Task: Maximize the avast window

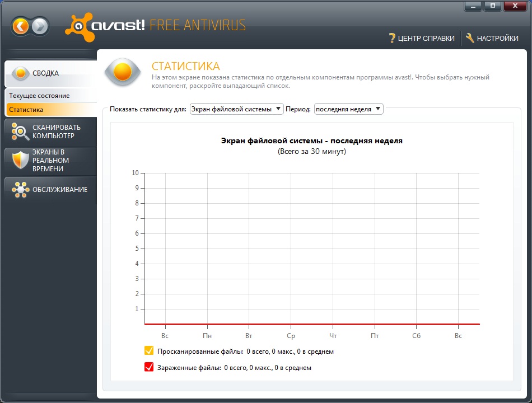Action: click(x=493, y=6)
